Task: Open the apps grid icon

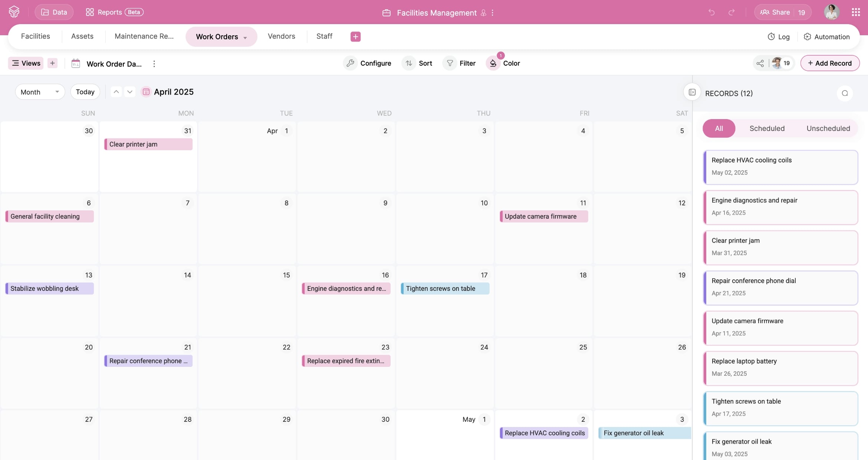Action: pyautogui.click(x=856, y=12)
